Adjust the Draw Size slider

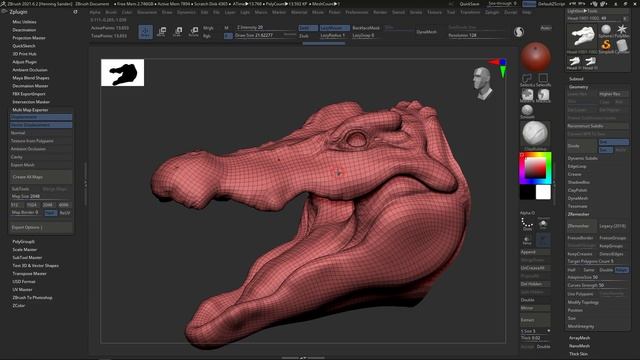(265, 36)
